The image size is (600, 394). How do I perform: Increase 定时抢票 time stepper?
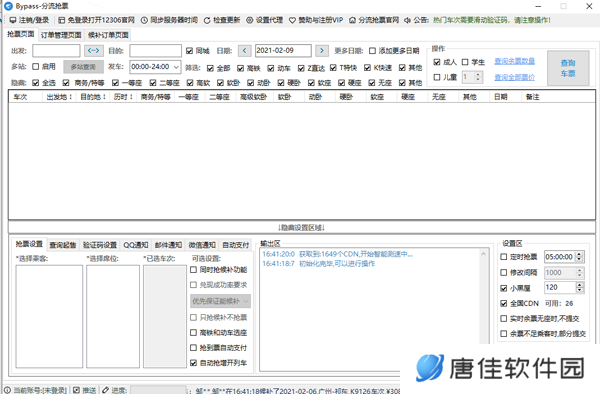pos(579,254)
